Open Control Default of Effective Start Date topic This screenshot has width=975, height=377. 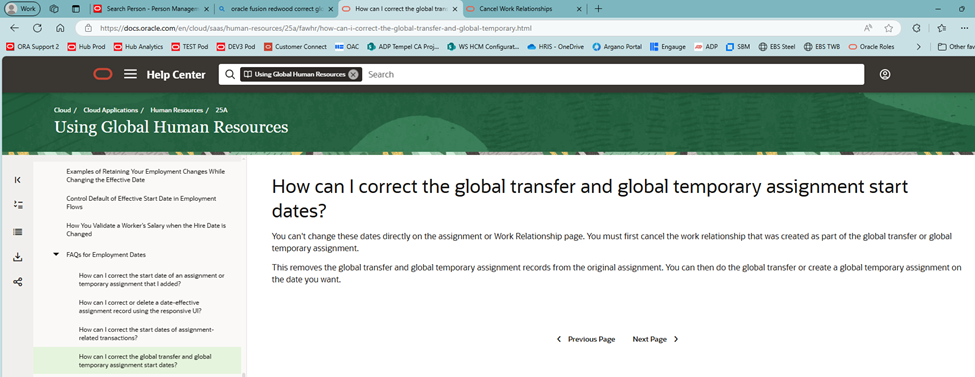[x=141, y=202]
